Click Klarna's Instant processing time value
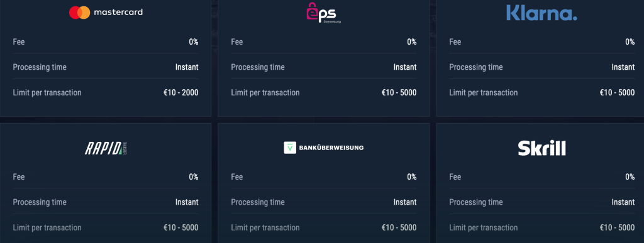The width and height of the screenshot is (644, 243). (623, 67)
